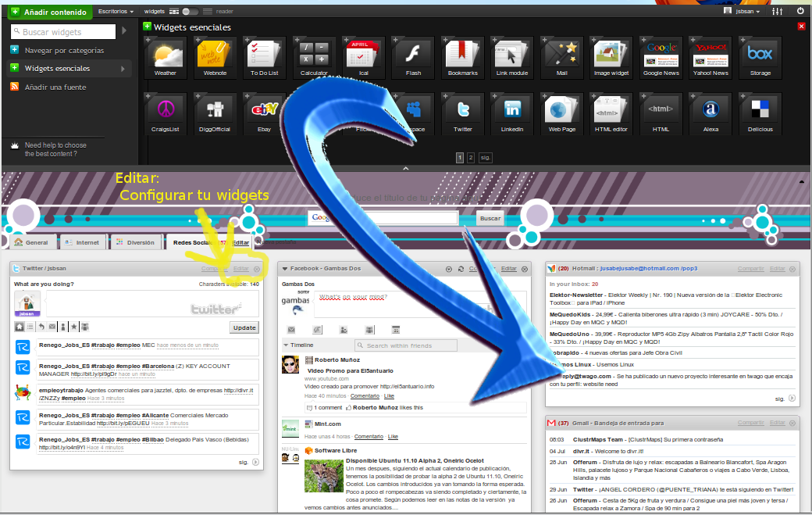Click Editar on the Facebook widget
The height and width of the screenshot is (515, 812).
tap(508, 268)
